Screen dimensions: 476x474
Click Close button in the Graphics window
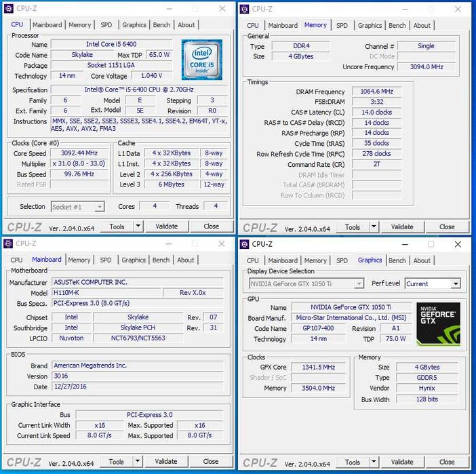tap(447, 462)
